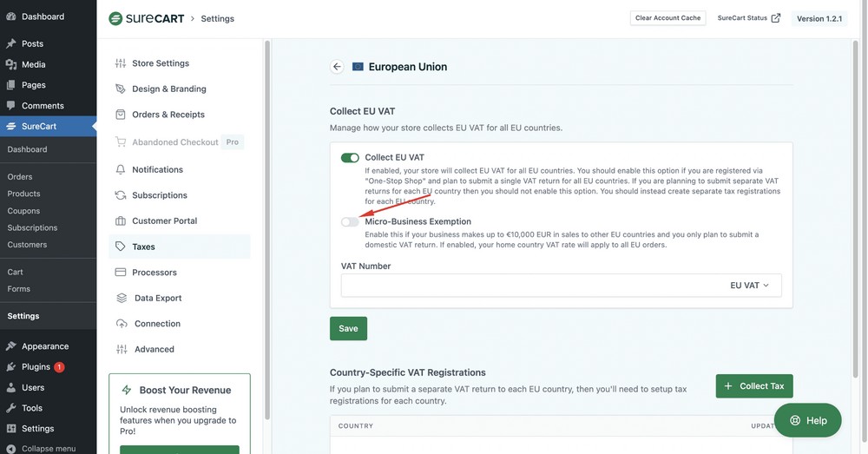The height and width of the screenshot is (454, 868).
Task: Open Cart in the SureCart submenu
Action: 15,272
